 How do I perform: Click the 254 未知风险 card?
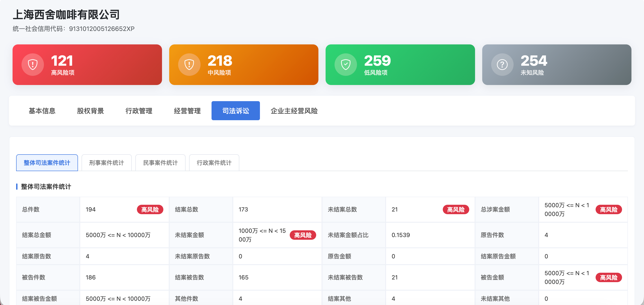pos(557,65)
